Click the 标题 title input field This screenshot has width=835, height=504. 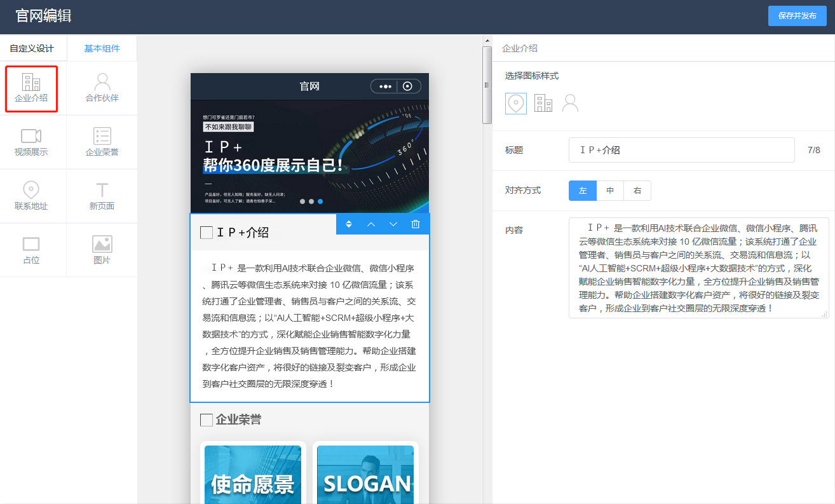click(x=681, y=150)
